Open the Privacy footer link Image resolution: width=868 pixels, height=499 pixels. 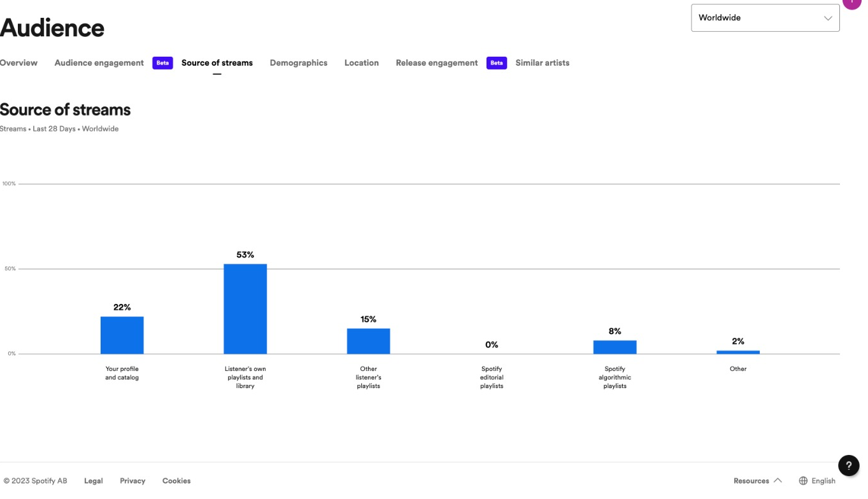[132, 481]
